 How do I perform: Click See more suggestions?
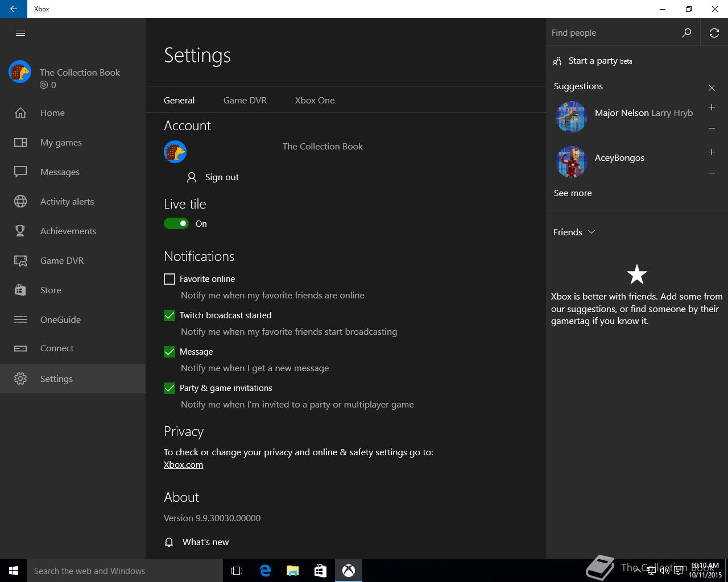click(x=573, y=193)
